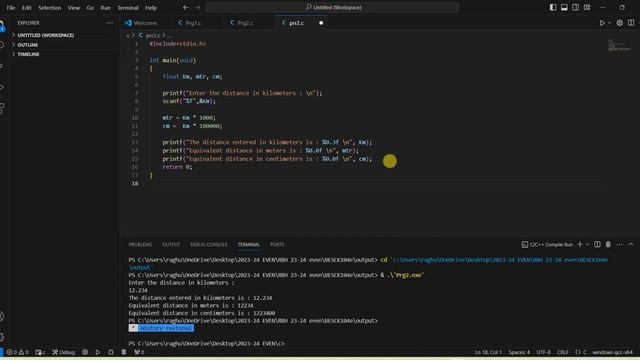The height and width of the screenshot is (360, 640).
Task: Show errors and warnings in status bar
Action: pos(18,352)
